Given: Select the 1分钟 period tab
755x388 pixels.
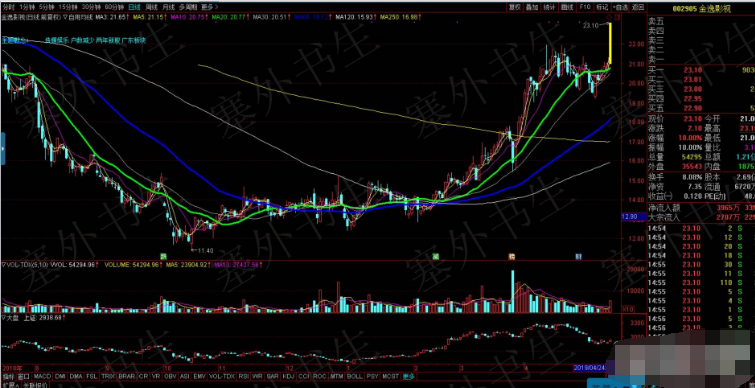Looking at the screenshot, I should click(27, 7).
